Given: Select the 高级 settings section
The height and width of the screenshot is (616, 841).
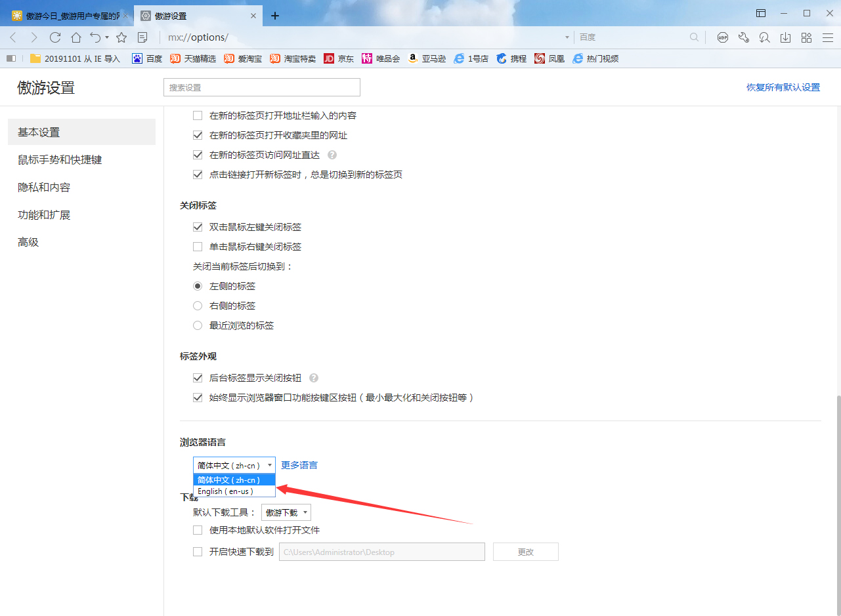Looking at the screenshot, I should coord(28,242).
